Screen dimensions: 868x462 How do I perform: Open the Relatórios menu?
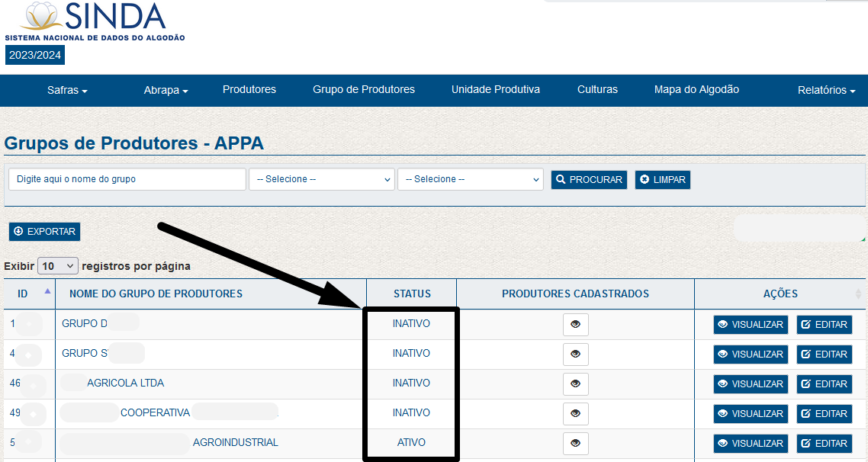coord(826,90)
